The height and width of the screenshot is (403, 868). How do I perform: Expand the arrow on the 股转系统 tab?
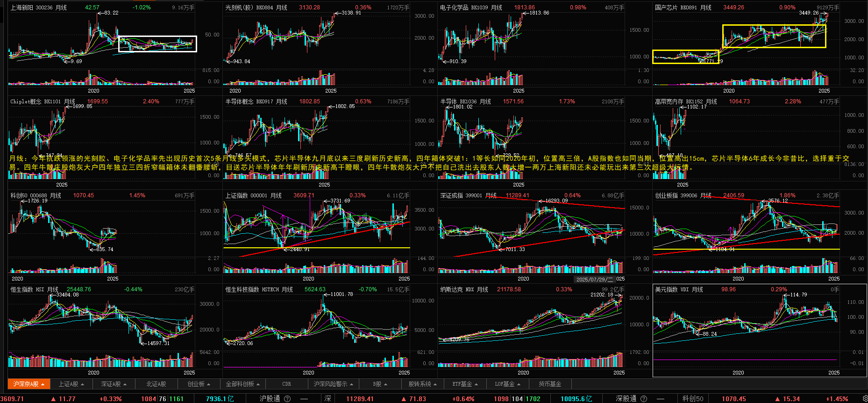click(x=435, y=384)
